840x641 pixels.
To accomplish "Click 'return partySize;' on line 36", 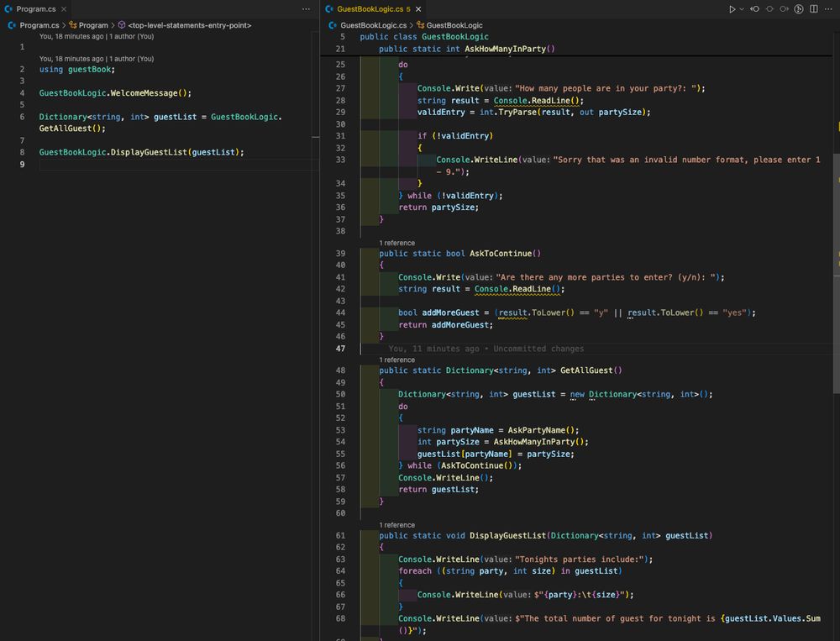I will point(438,208).
